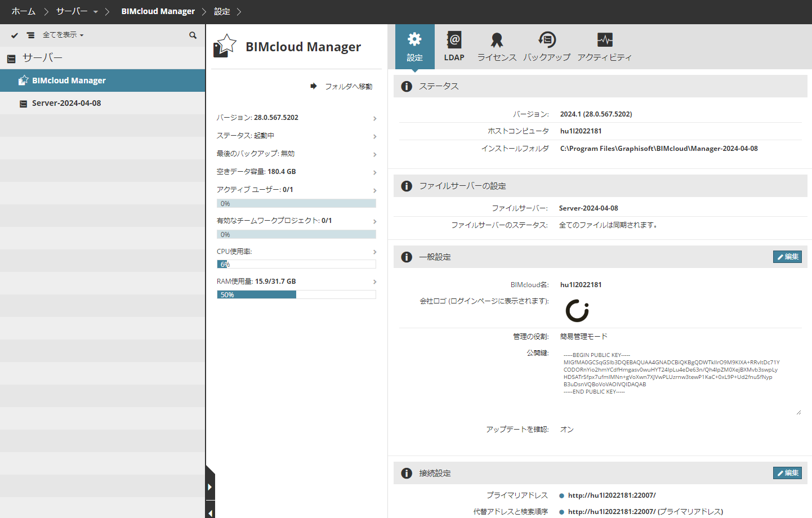812x518 pixels.
Task: Click the 全てのファイルは同期されます。 status text
Action: (608, 225)
